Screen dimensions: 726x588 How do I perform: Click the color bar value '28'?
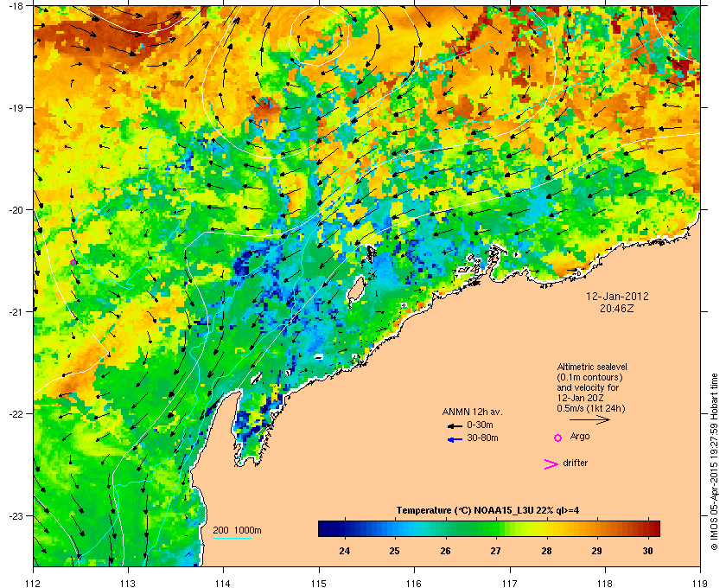pyautogui.click(x=546, y=551)
